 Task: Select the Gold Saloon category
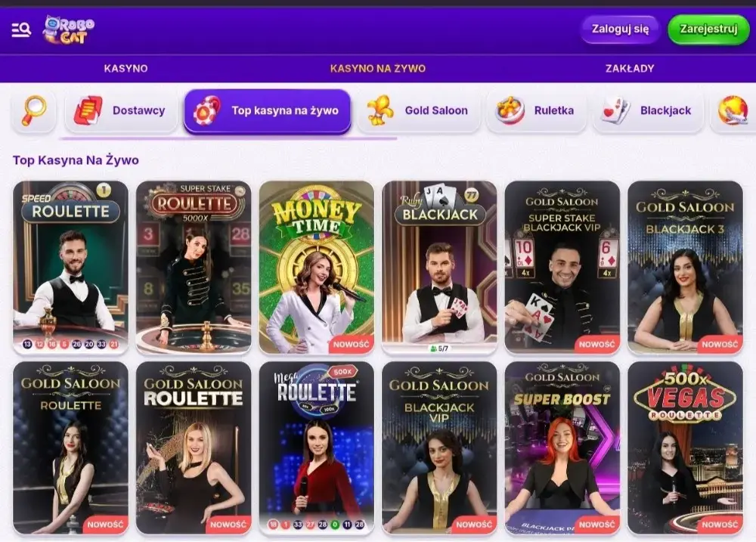point(419,110)
